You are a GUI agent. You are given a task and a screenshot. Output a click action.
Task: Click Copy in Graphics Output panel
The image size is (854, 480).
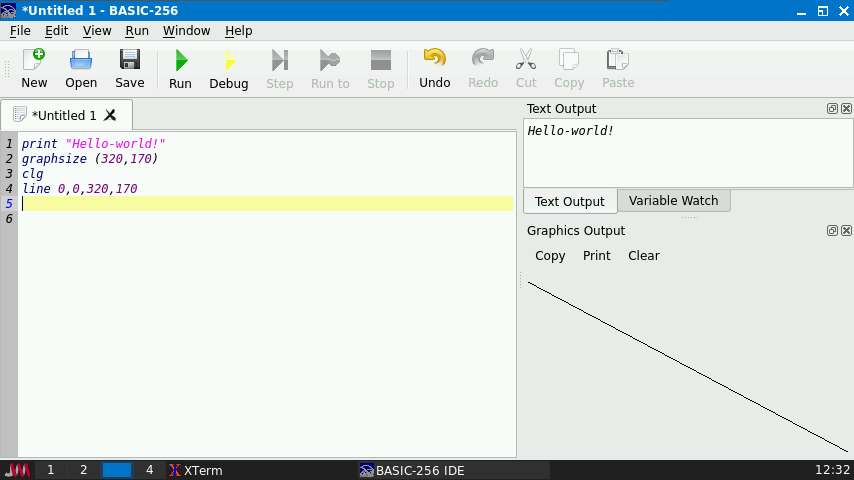pyautogui.click(x=550, y=256)
